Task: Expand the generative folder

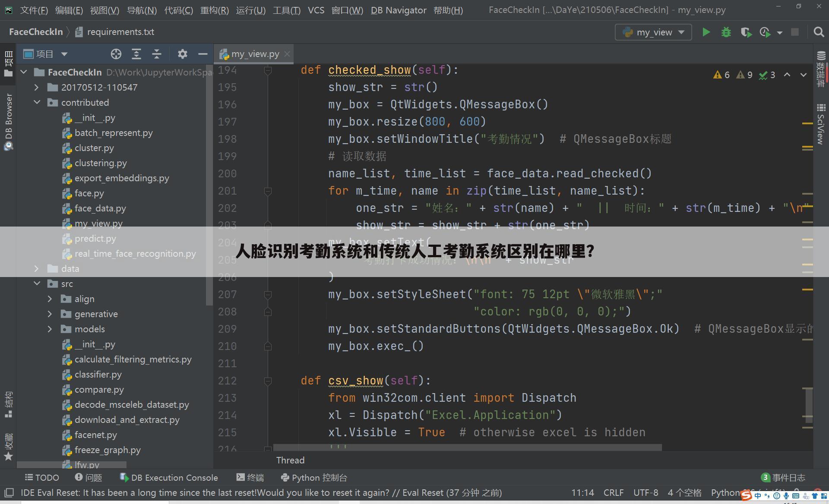Action: tap(50, 314)
